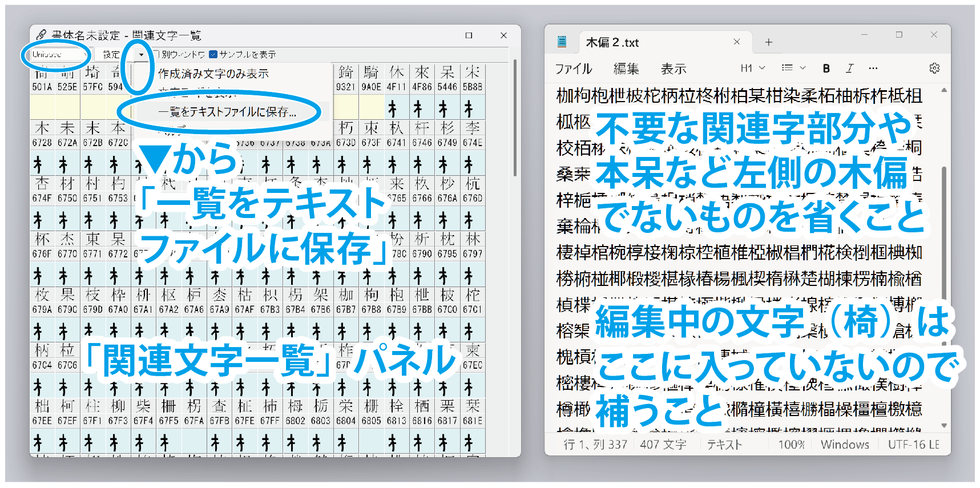The height and width of the screenshot is (488, 980).
Task: Choose 作成済み文字のみ表示 from the menu
Action: coord(213,74)
